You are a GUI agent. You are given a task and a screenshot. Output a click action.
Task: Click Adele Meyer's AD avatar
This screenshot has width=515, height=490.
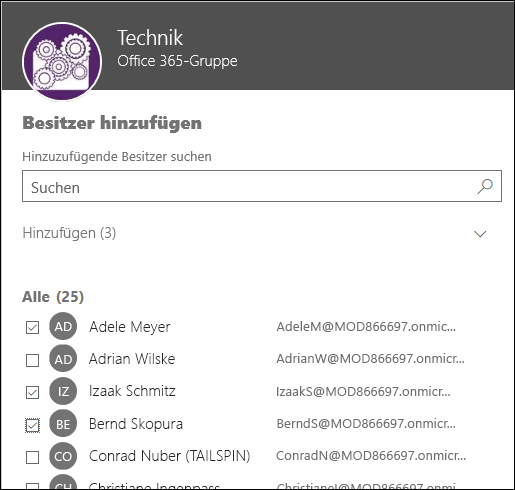(63, 326)
